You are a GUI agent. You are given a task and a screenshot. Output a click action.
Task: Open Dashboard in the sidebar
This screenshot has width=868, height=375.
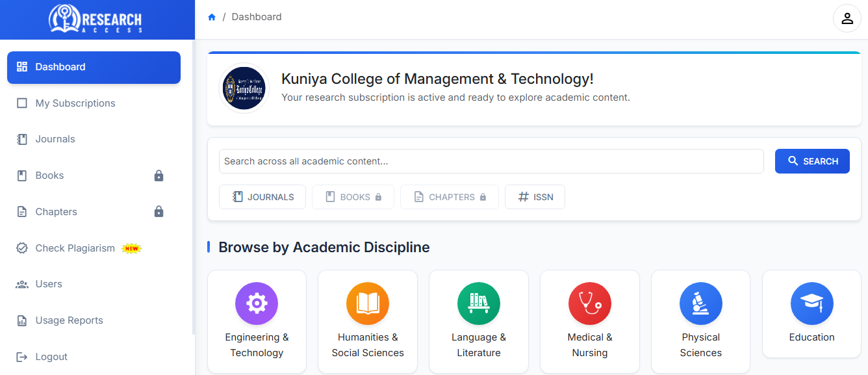click(x=94, y=67)
